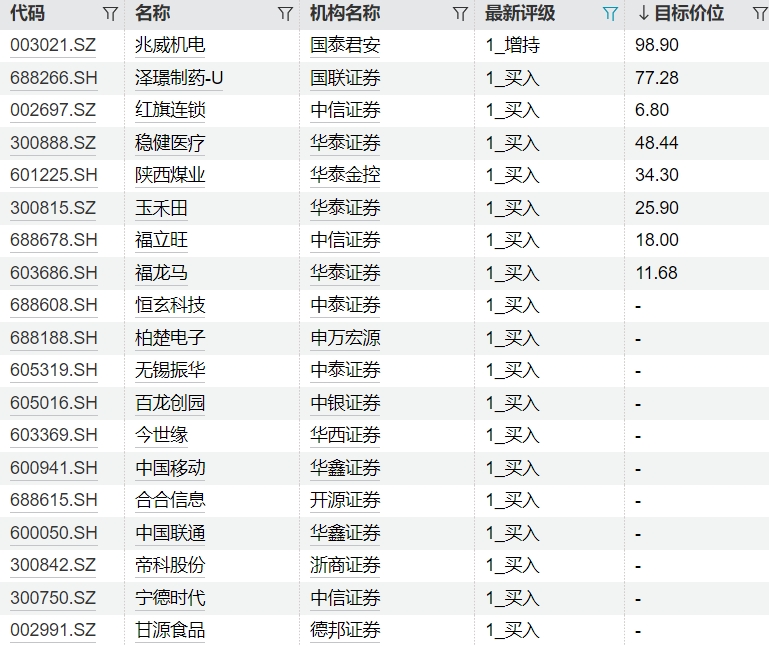
Task: Click stock name 稳健医疗
Action: click(x=170, y=143)
